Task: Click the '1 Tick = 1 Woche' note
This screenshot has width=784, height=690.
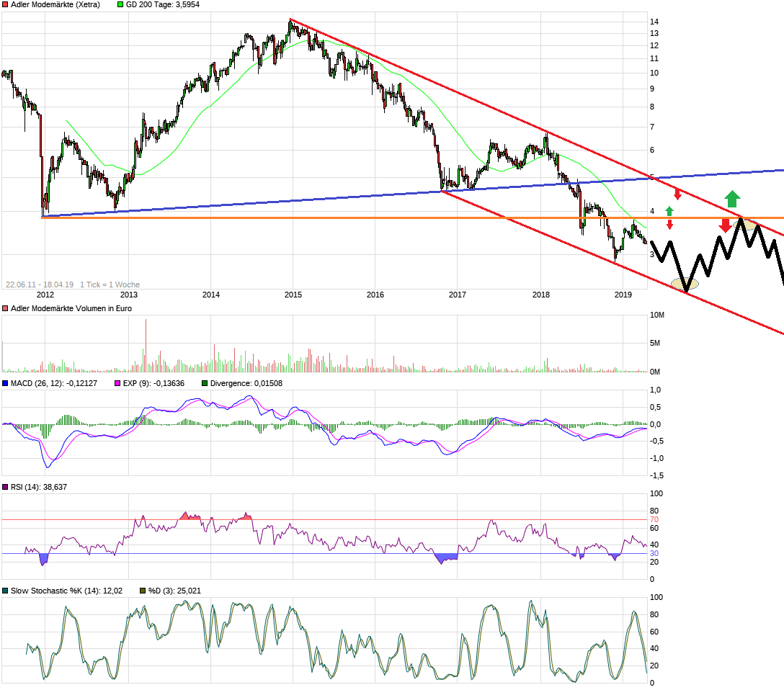Action: pos(110,284)
